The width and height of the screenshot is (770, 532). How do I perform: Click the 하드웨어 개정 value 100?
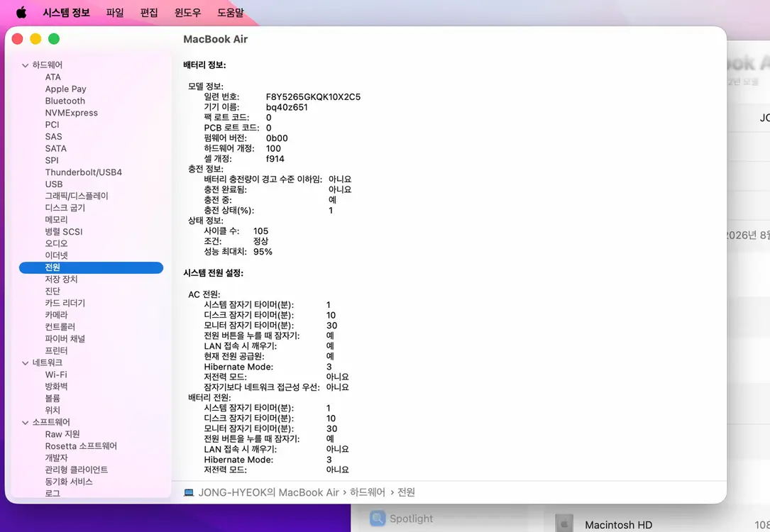click(x=273, y=148)
